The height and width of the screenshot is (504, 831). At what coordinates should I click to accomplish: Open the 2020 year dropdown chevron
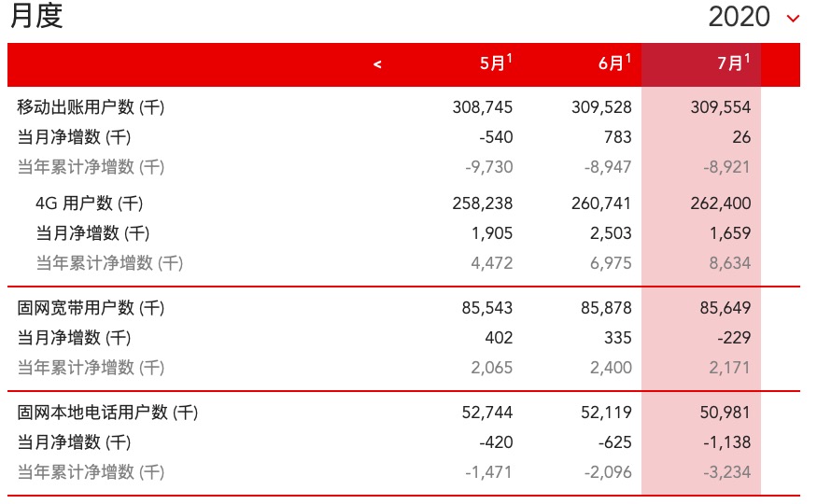(793, 18)
